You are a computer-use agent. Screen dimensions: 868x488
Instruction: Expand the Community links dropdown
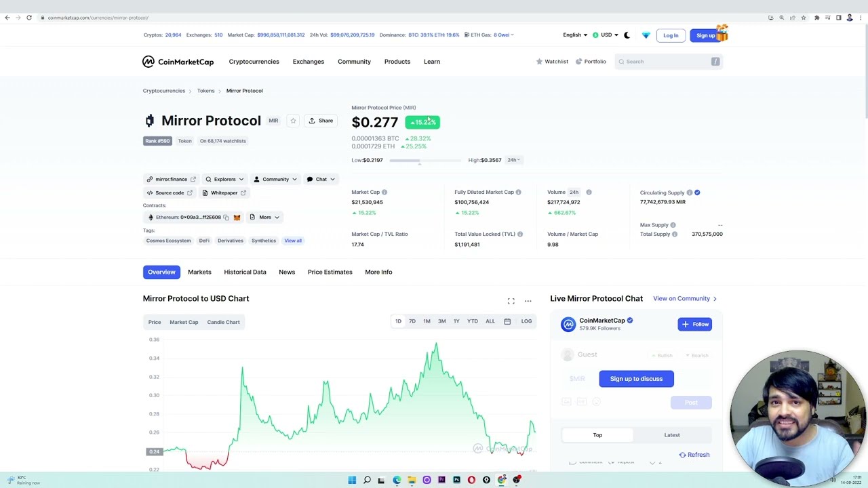[x=275, y=180]
